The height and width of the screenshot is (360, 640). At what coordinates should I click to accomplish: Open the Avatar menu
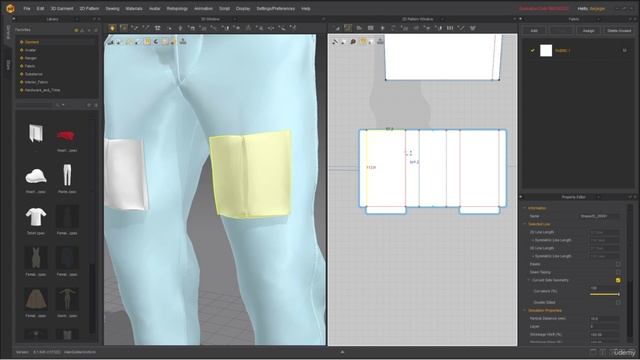point(155,9)
